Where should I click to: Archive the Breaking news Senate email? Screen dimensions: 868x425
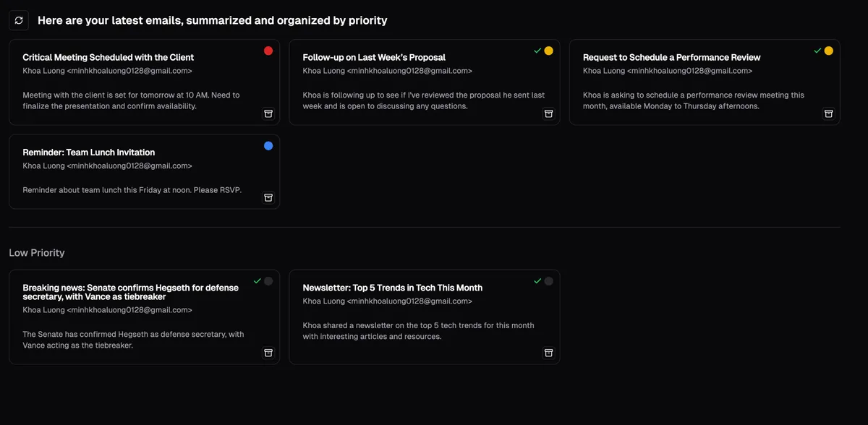tap(268, 353)
